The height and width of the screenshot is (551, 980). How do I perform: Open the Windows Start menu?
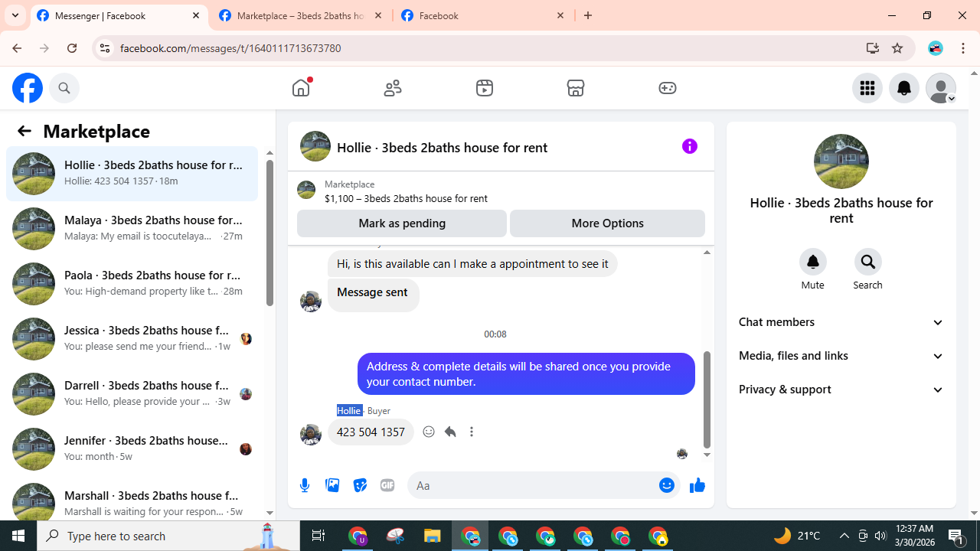[x=18, y=536]
